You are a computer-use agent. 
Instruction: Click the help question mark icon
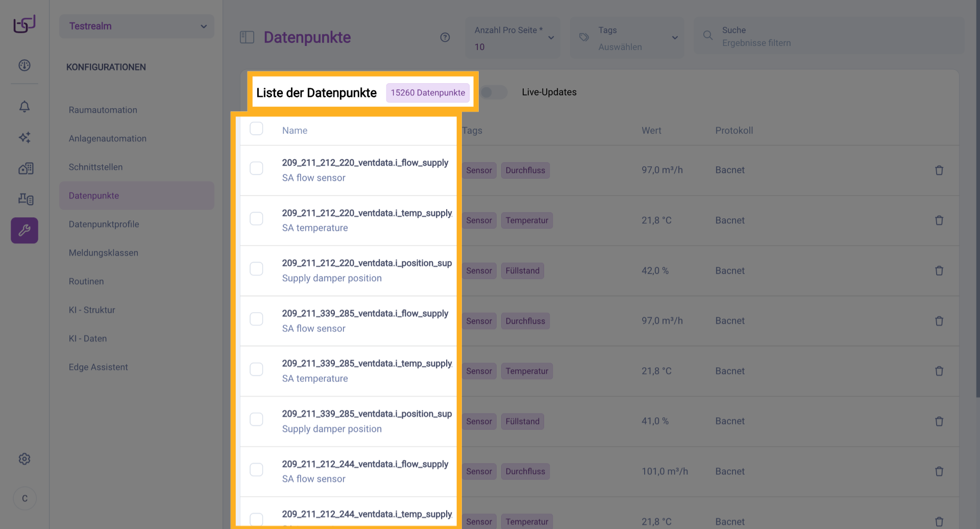click(445, 37)
